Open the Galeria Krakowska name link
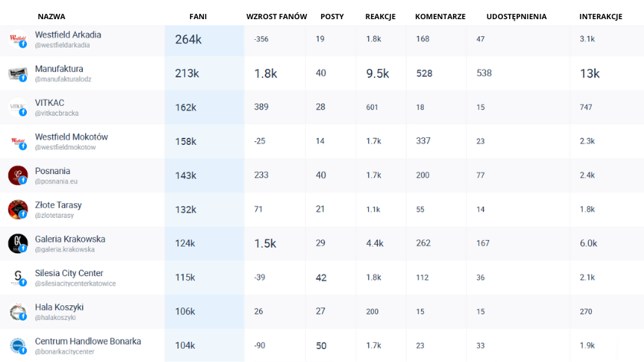Image resolution: width=644 pixels, height=362 pixels. click(x=70, y=239)
